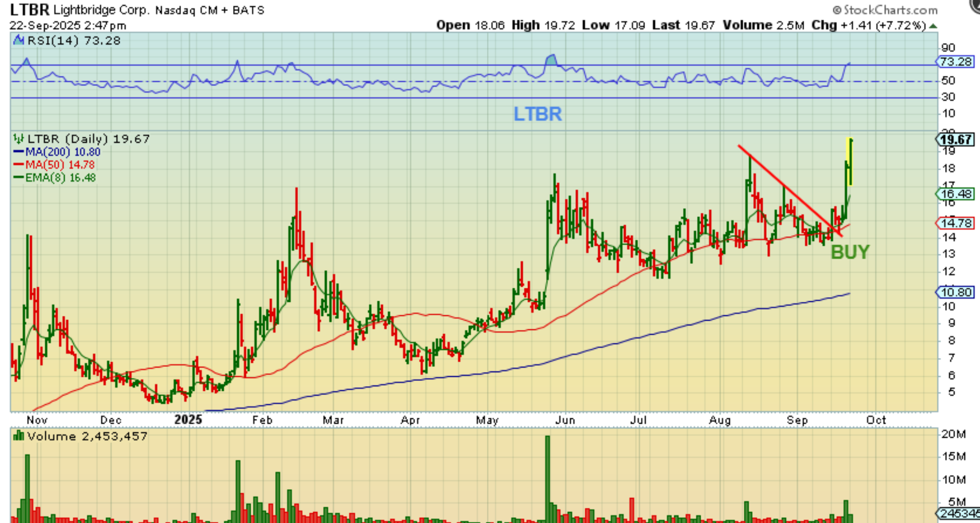The height and width of the screenshot is (523, 980).
Task: Click the 9 level on the price axis
Action: [951, 323]
